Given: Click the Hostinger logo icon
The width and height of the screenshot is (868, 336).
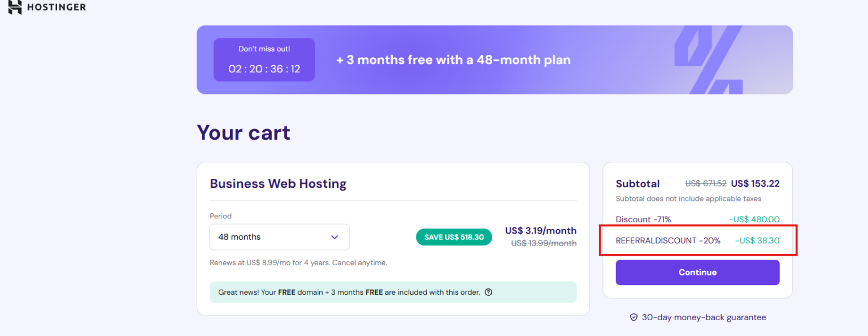Looking at the screenshot, I should 15,7.
